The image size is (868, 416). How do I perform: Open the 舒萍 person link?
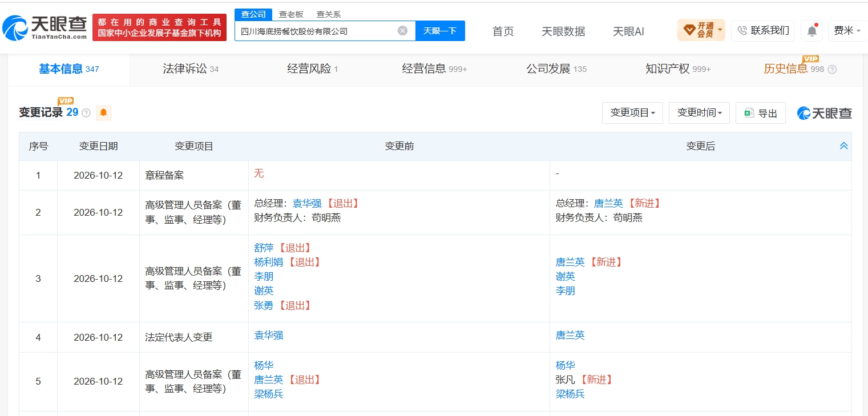coord(264,248)
